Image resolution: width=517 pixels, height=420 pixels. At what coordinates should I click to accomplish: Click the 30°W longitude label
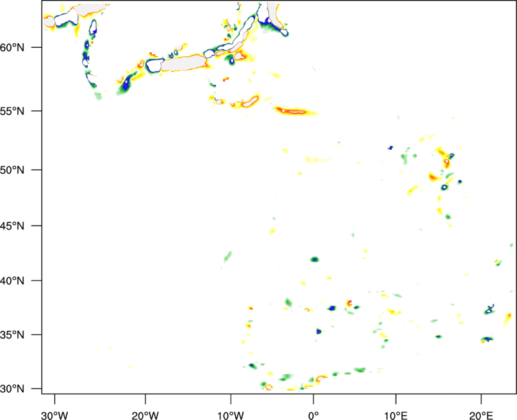pyautogui.click(x=54, y=415)
